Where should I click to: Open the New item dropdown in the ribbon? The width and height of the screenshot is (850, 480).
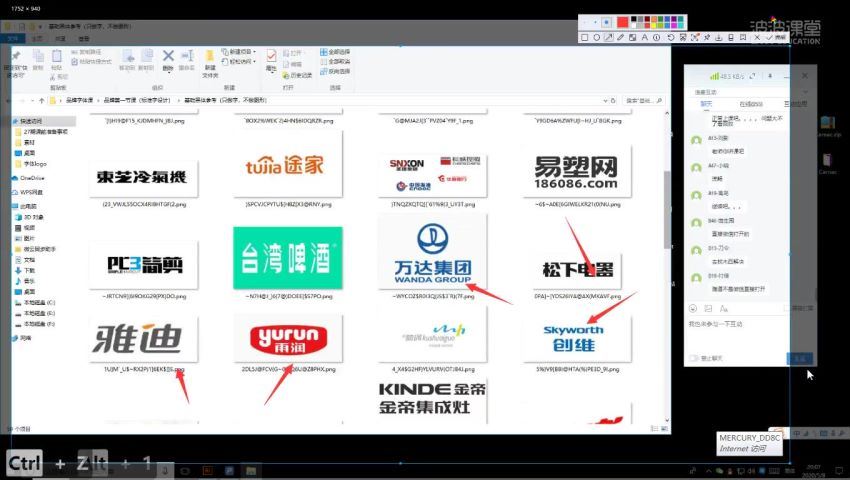239,52
